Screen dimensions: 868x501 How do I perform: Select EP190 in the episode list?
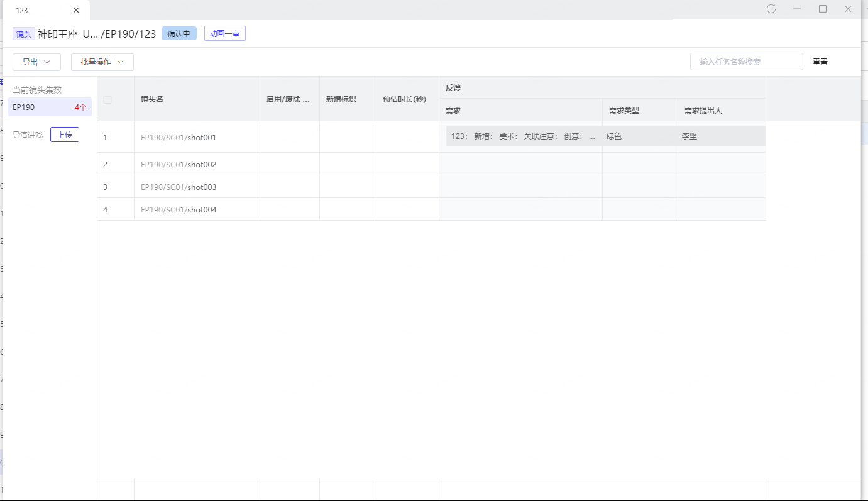click(49, 107)
